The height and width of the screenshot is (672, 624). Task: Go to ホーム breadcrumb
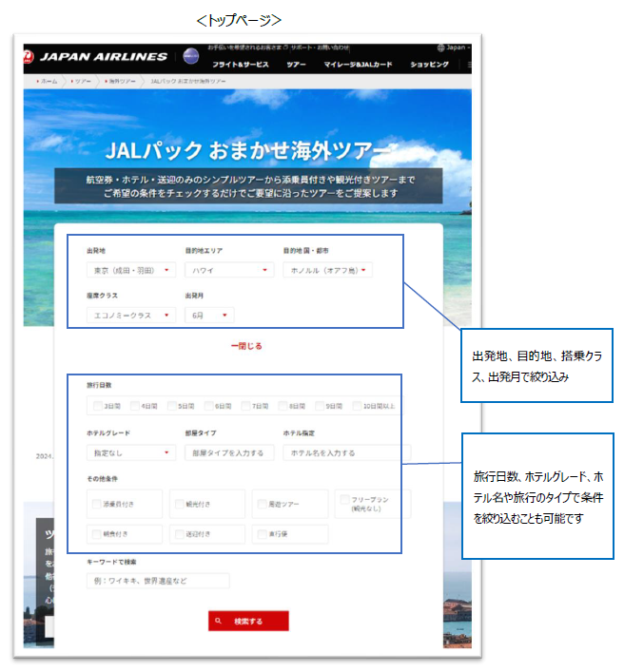pos(48,81)
